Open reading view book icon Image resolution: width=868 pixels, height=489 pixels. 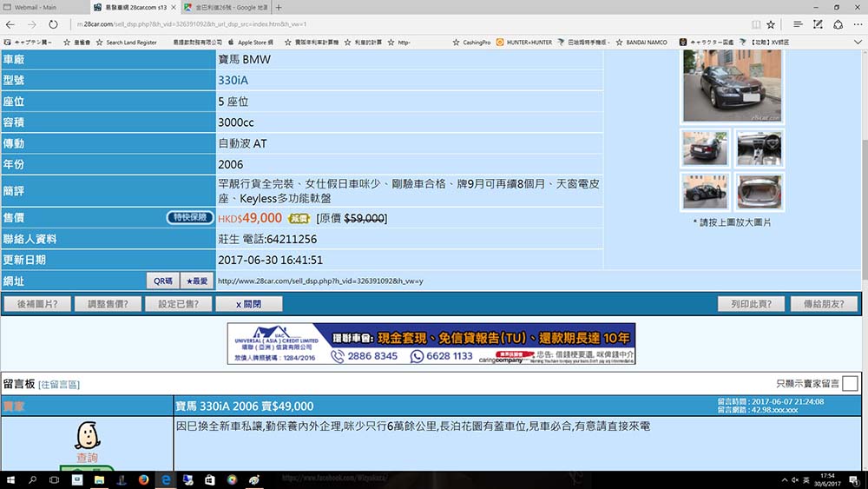[755, 24]
